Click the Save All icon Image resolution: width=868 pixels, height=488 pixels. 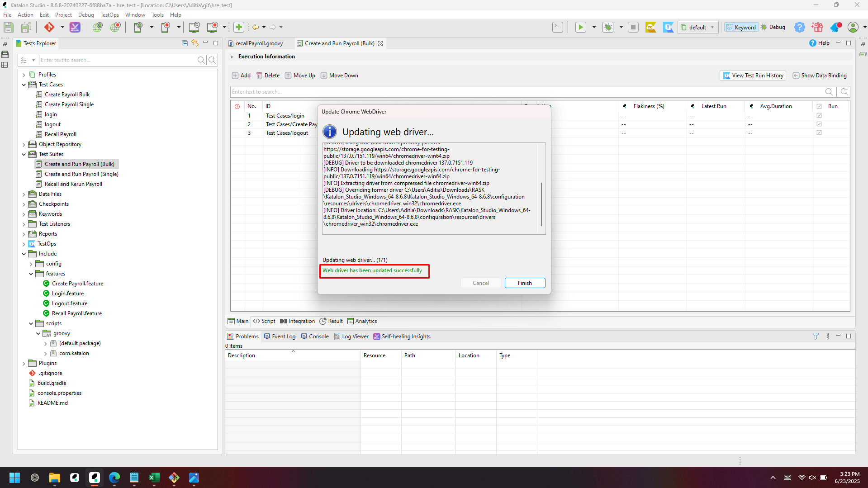tap(26, 27)
